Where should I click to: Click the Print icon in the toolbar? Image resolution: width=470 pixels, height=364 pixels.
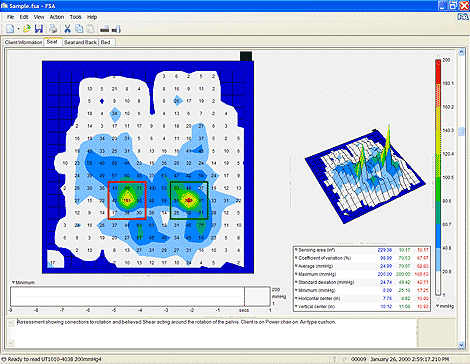(x=53, y=29)
